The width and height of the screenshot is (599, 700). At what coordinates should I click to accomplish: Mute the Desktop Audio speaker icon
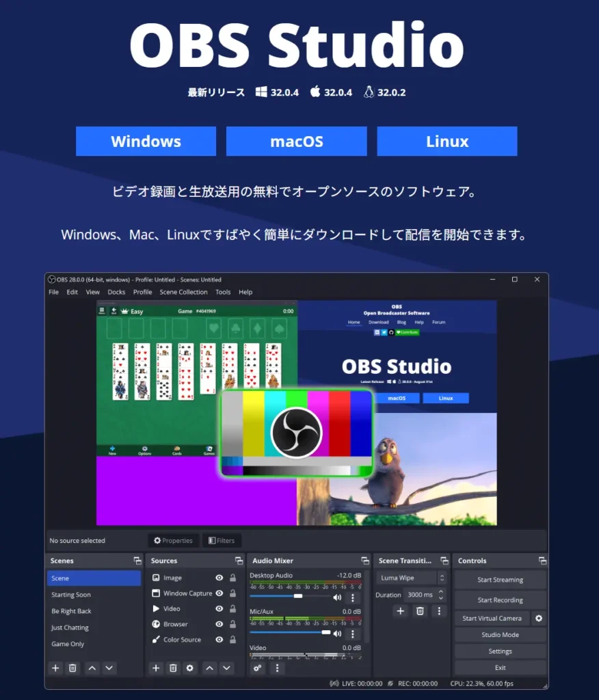(x=337, y=597)
